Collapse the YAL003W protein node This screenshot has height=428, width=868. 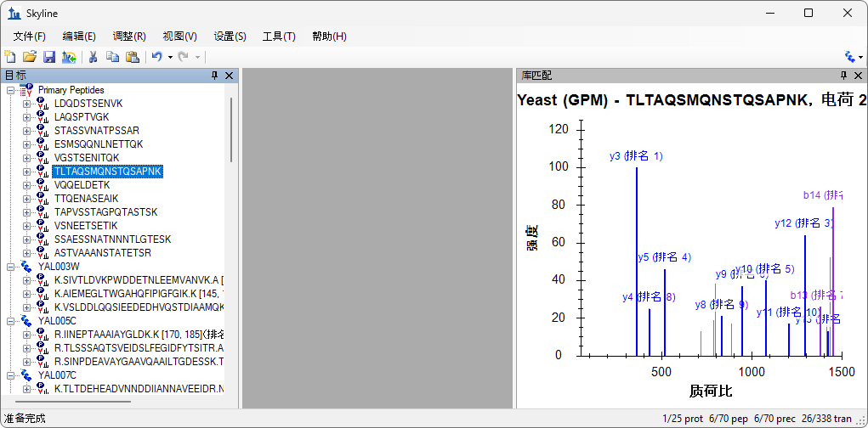coord(10,267)
